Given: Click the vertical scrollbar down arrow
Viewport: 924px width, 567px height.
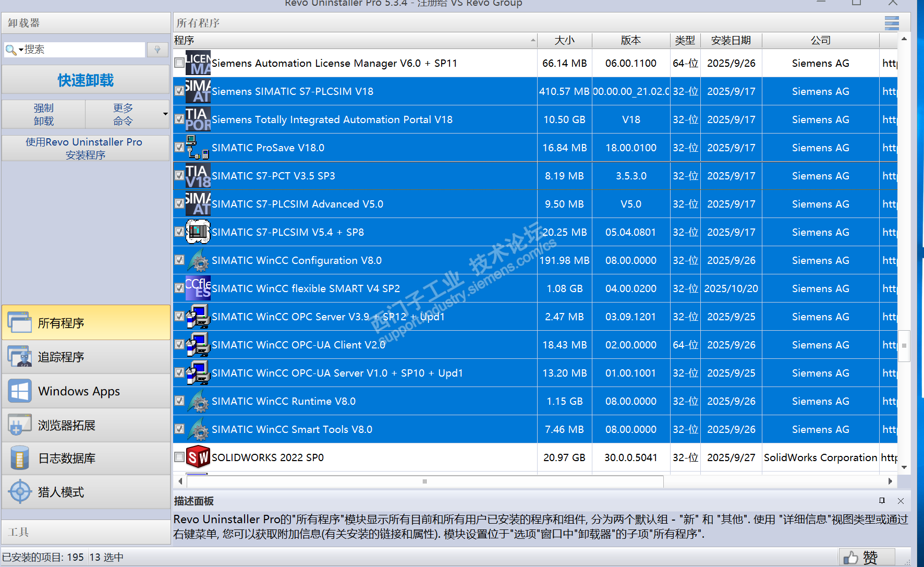Looking at the screenshot, I should 904,467.
